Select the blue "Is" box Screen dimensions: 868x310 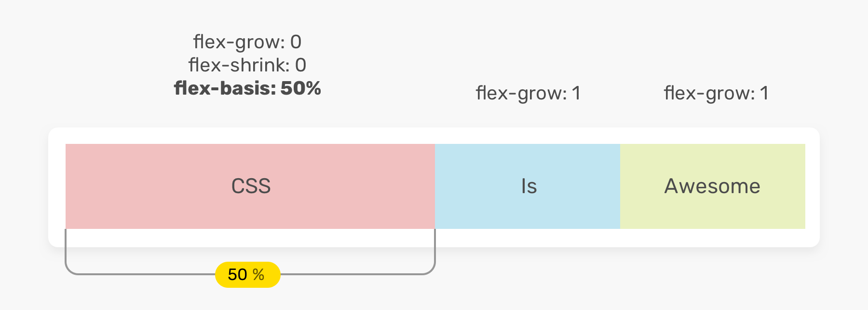pyautogui.click(x=528, y=186)
